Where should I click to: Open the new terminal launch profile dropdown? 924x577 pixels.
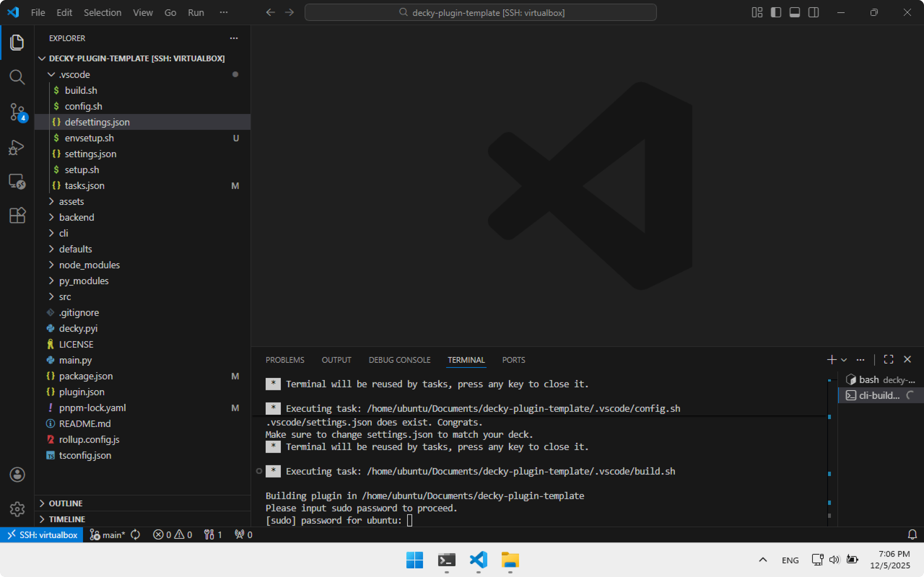pyautogui.click(x=844, y=360)
